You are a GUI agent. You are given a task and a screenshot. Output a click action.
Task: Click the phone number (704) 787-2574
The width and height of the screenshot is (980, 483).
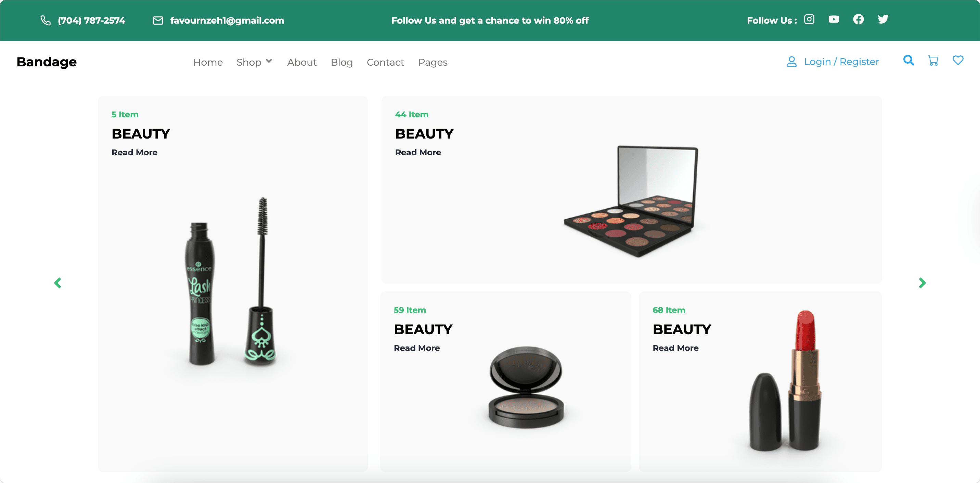pyautogui.click(x=91, y=21)
